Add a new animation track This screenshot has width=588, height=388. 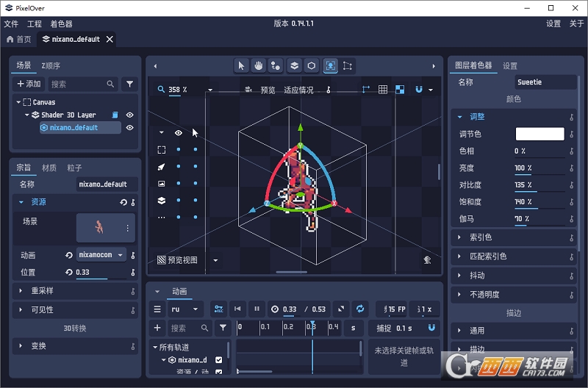157,328
